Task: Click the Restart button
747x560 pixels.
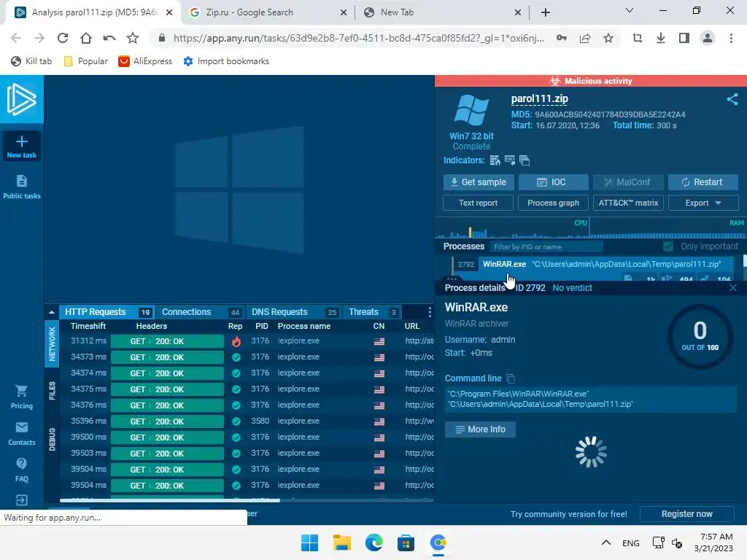Action: coord(703,182)
